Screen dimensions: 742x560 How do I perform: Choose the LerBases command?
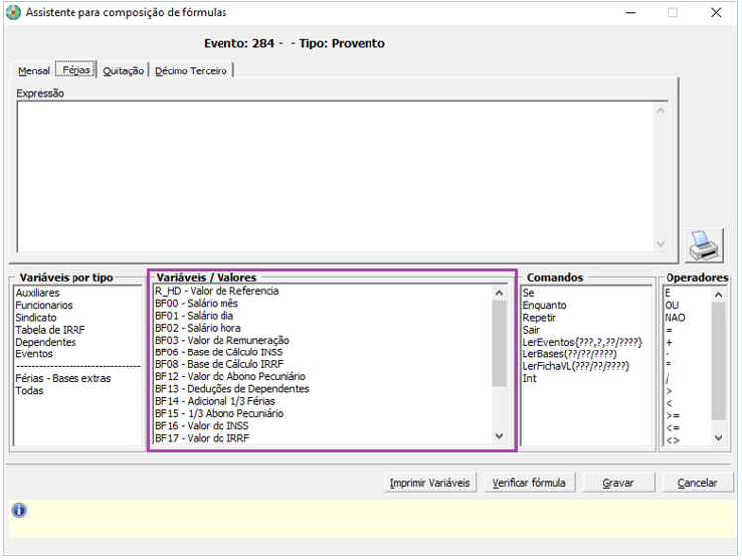(x=570, y=354)
